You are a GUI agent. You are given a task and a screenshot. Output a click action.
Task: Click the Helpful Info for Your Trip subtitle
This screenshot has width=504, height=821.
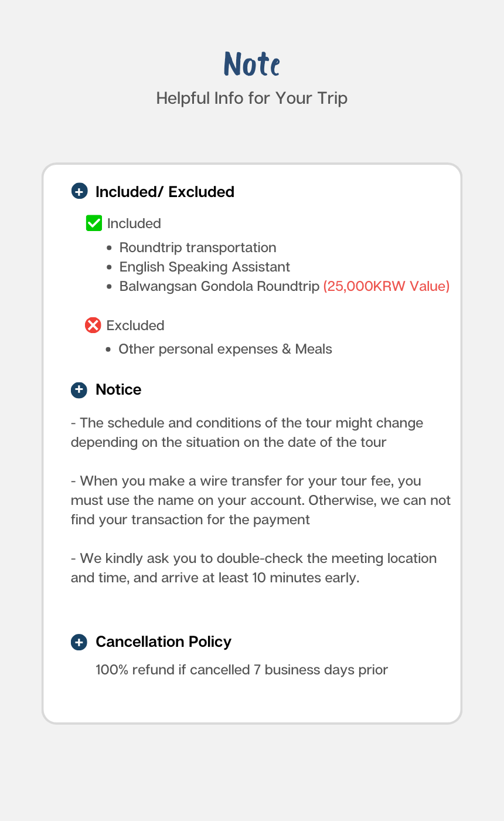pyautogui.click(x=252, y=98)
